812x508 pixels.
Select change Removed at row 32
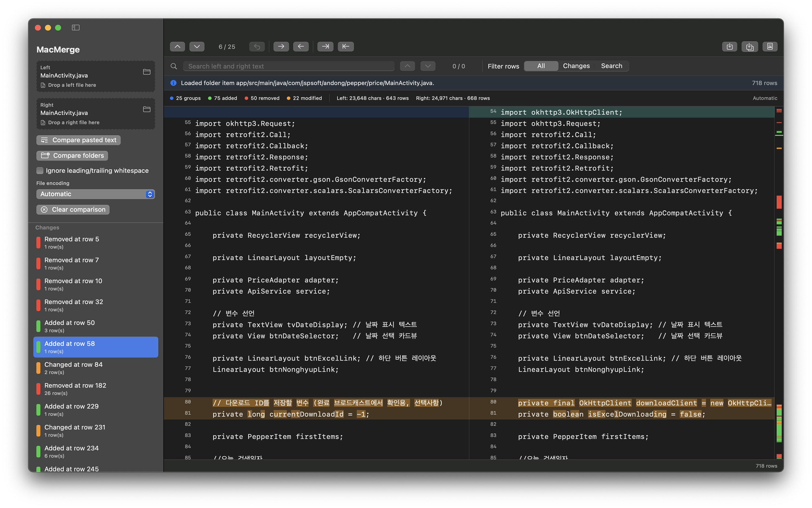coord(96,305)
